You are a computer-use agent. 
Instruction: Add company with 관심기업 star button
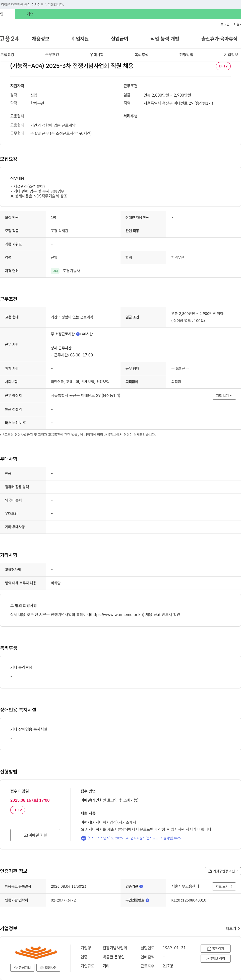point(22,967)
